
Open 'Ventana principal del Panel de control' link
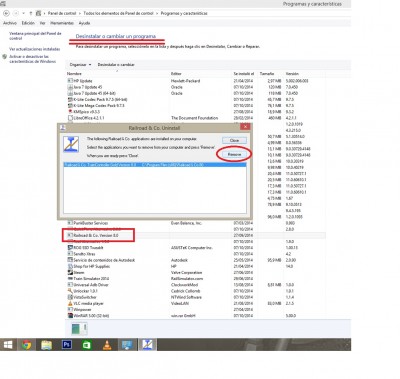pyautogui.click(x=35, y=36)
